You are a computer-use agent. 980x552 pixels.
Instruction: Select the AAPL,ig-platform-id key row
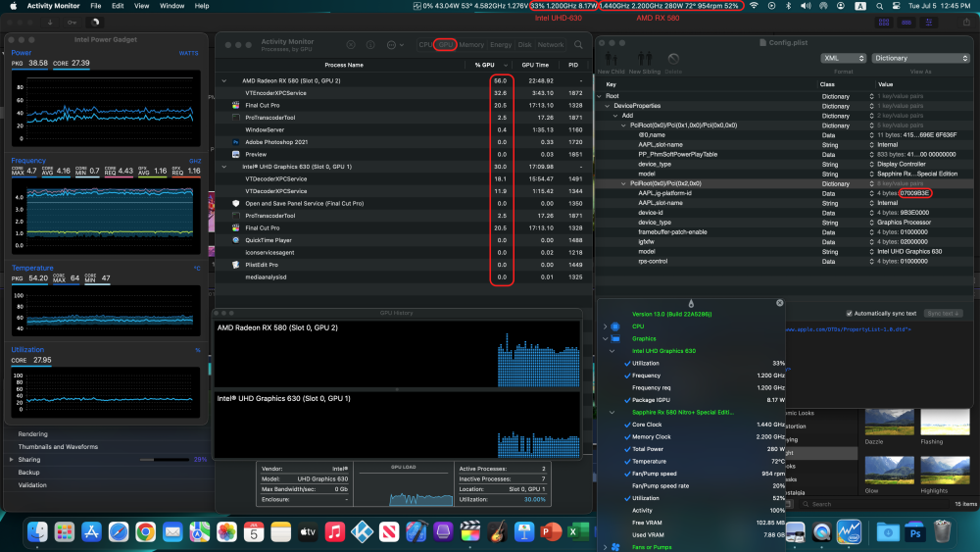pyautogui.click(x=784, y=193)
